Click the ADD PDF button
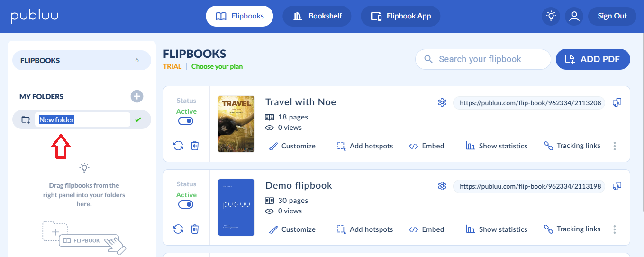The width and height of the screenshot is (644, 257). [593, 59]
